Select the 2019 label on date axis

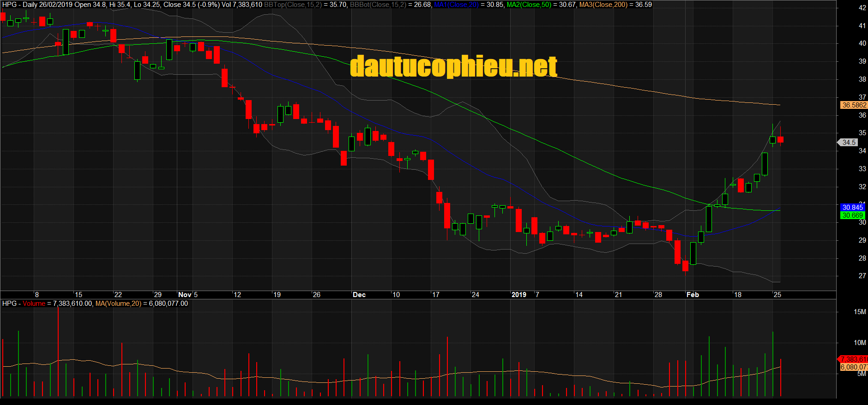518,295
